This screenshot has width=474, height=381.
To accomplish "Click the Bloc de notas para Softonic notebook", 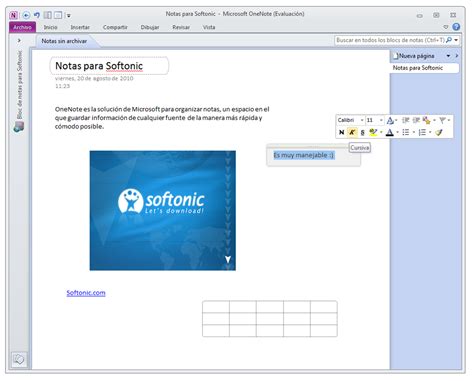I will pos(19,85).
